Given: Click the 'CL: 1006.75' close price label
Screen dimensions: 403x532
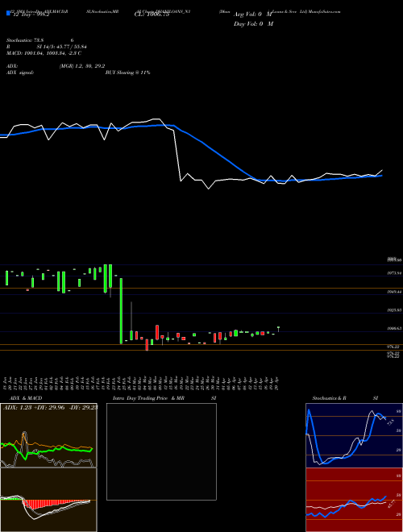Looking at the screenshot, I should pos(152,15).
